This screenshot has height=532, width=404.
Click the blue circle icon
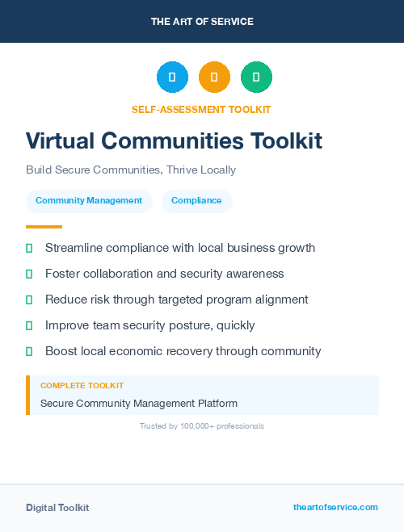point(172,77)
